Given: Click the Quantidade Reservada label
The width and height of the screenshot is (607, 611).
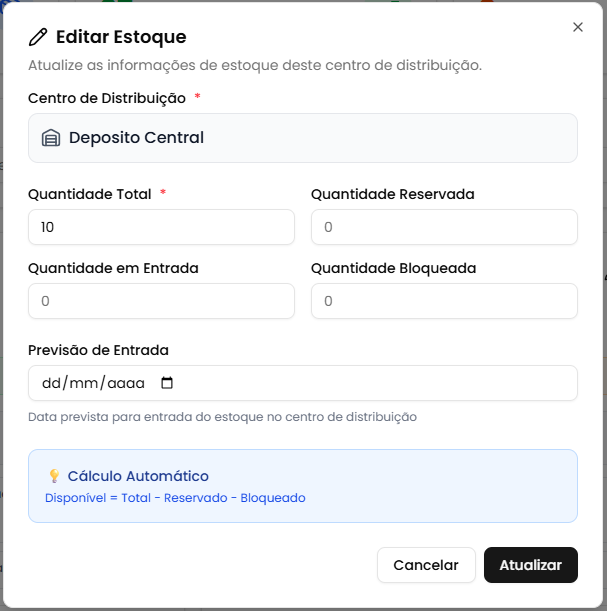Looking at the screenshot, I should [x=392, y=194].
